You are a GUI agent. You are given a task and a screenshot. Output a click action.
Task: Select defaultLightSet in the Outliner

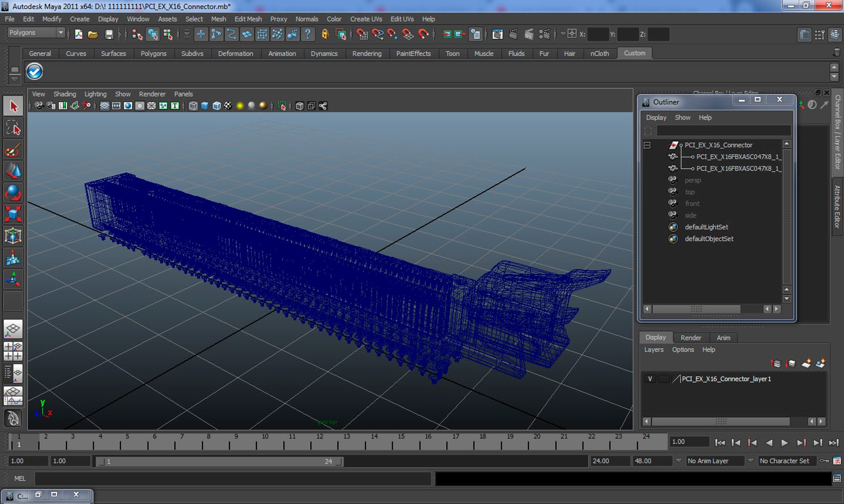(706, 227)
